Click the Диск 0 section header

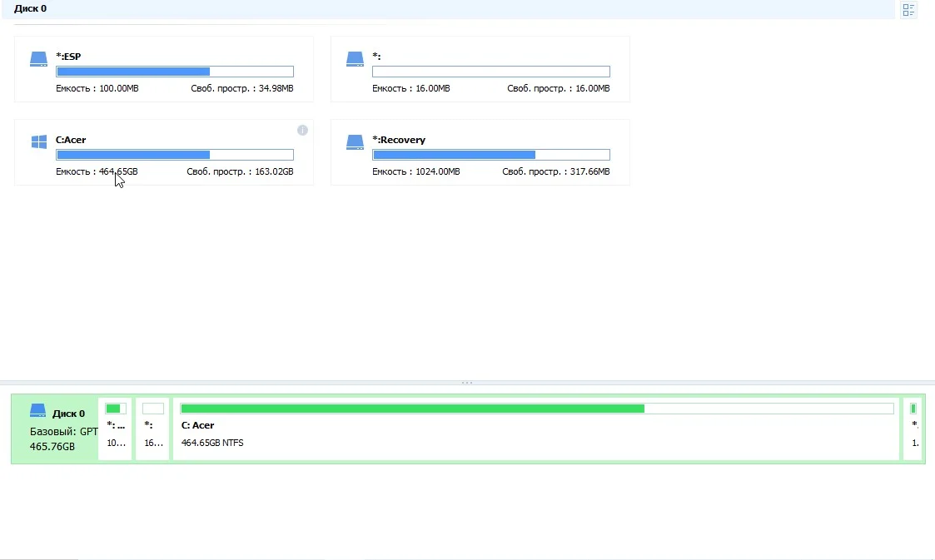click(x=30, y=8)
